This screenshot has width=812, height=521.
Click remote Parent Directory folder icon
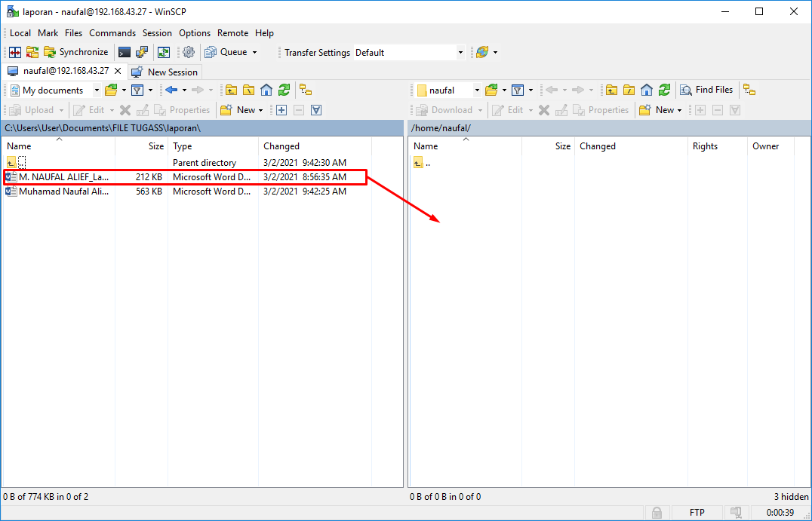[611, 90]
